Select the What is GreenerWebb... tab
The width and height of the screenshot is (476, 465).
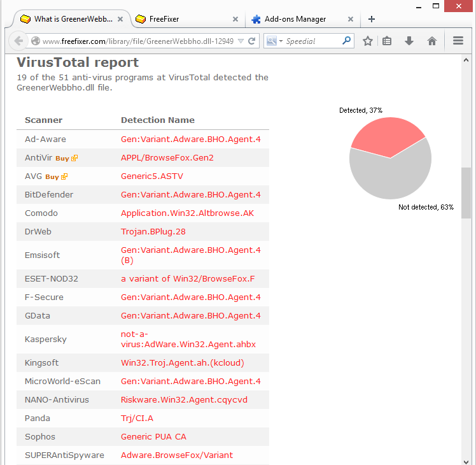(73, 19)
